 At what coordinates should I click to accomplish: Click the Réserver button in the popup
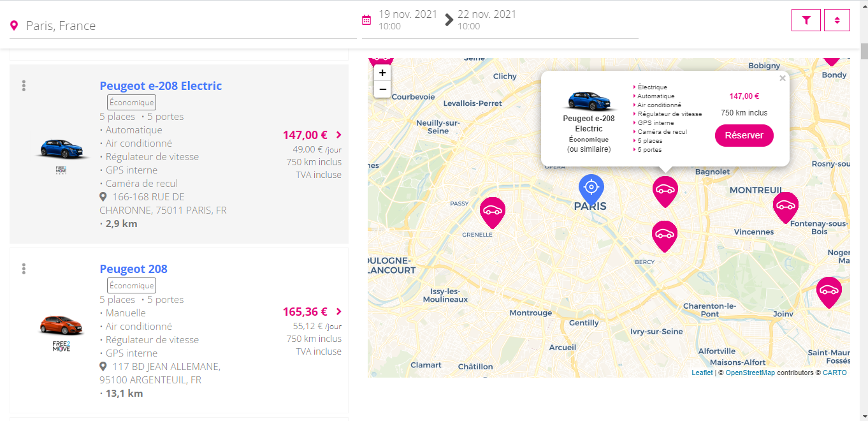point(744,135)
